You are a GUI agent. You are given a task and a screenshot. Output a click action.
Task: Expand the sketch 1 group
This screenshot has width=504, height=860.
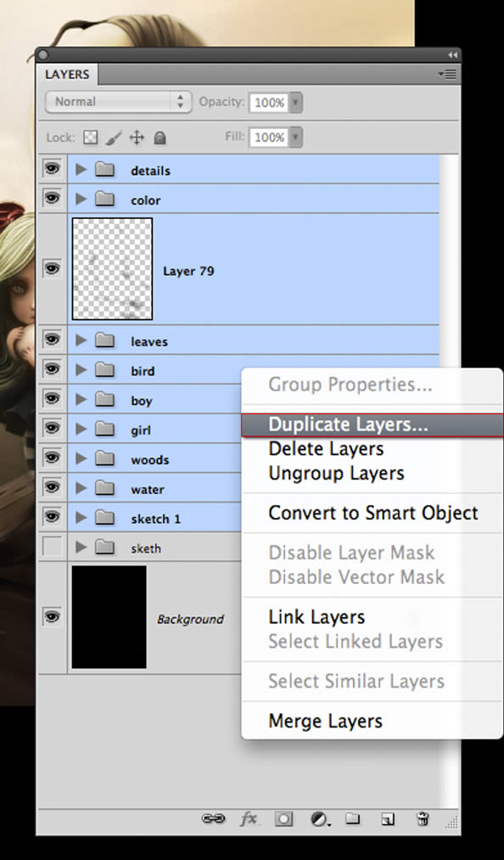tap(81, 518)
